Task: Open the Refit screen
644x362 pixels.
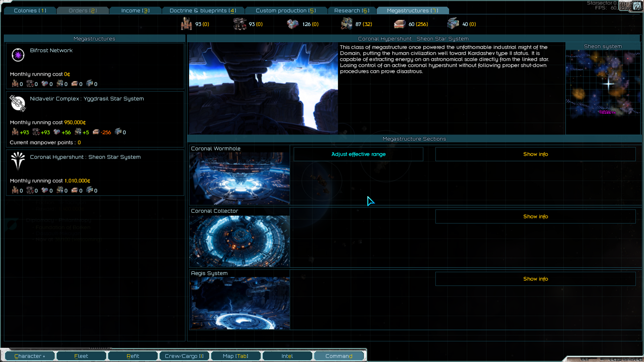Action: pyautogui.click(x=133, y=356)
